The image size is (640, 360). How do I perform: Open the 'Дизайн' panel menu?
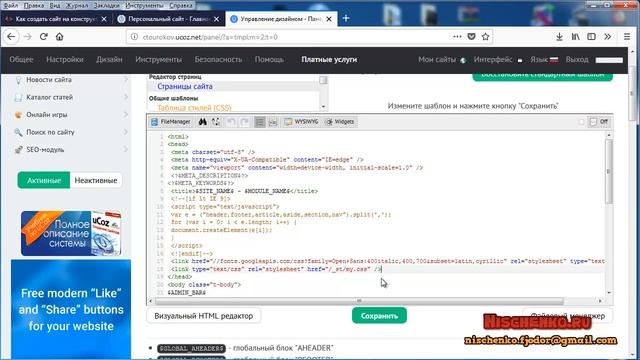[x=109, y=60]
